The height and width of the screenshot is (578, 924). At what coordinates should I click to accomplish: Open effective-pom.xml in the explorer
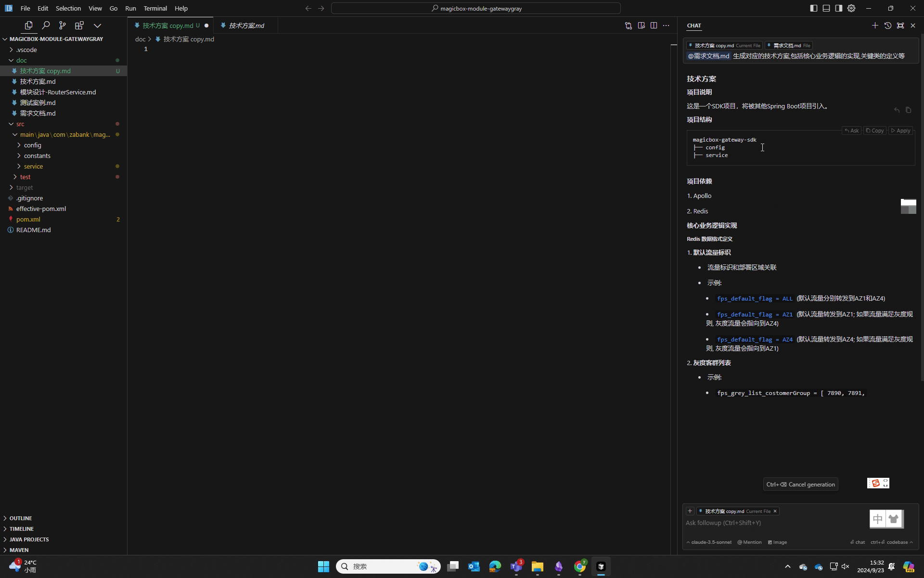point(64,209)
